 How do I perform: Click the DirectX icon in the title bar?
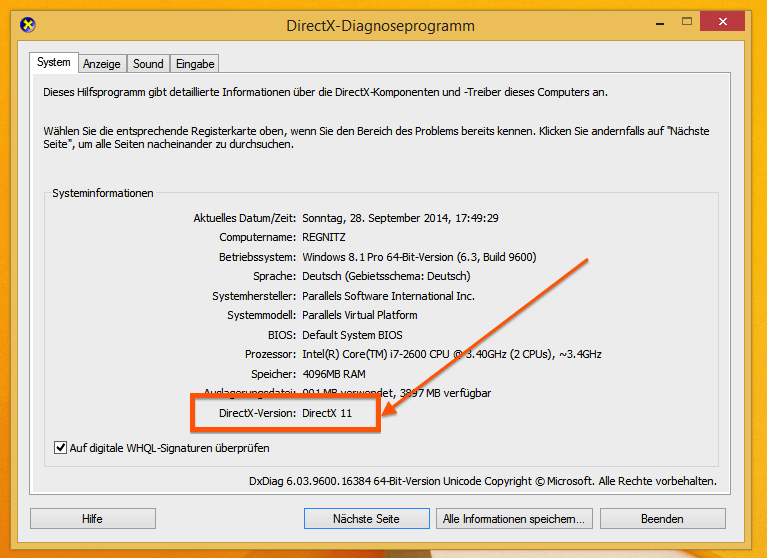coord(28,24)
